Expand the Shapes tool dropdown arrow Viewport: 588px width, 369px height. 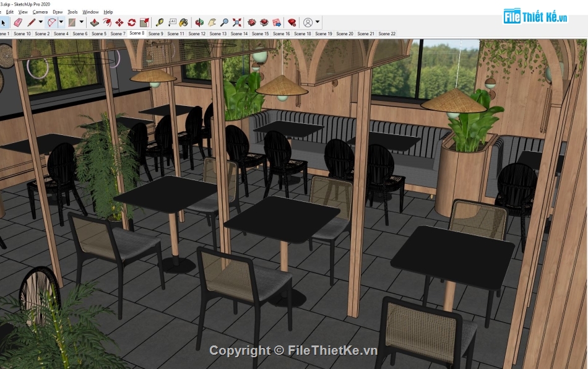coord(81,22)
